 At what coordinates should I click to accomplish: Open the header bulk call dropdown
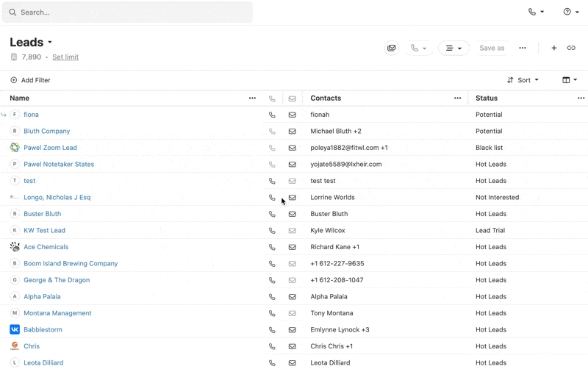[418, 48]
